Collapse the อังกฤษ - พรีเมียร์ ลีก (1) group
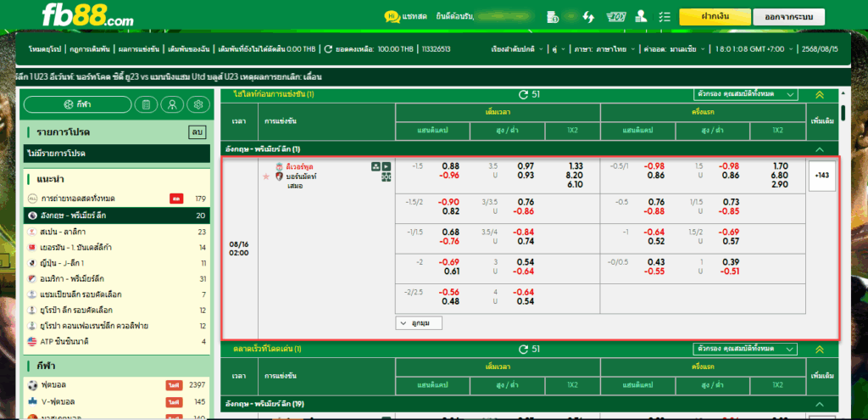868x420 pixels. point(820,149)
